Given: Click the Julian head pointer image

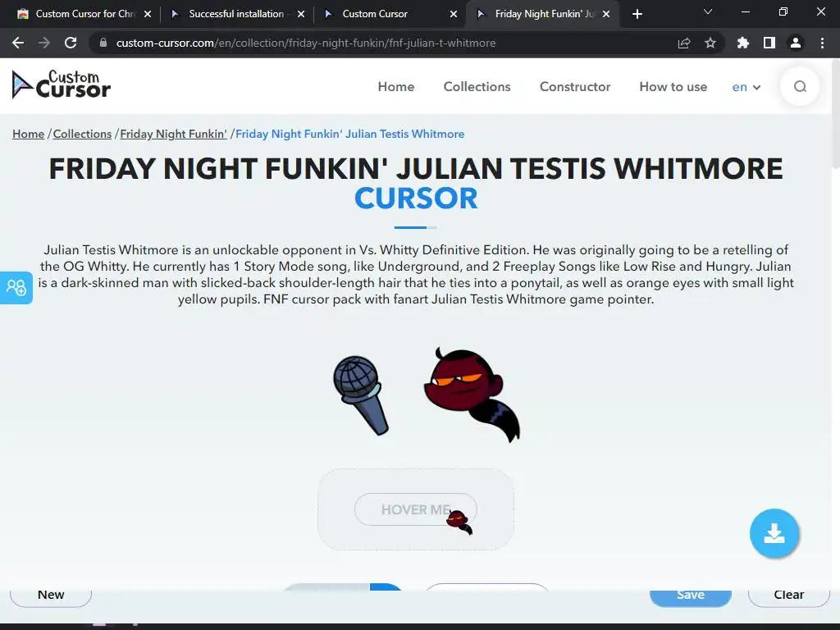Looking at the screenshot, I should (x=472, y=395).
